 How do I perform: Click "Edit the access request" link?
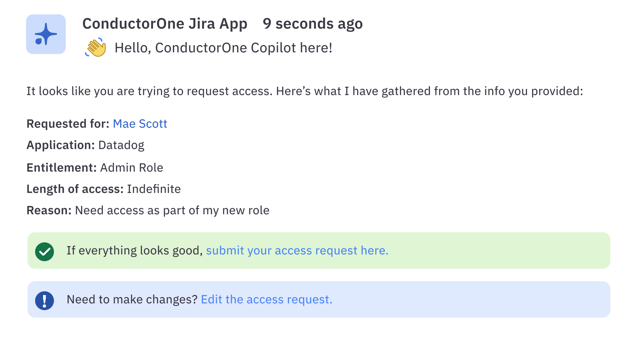click(266, 300)
